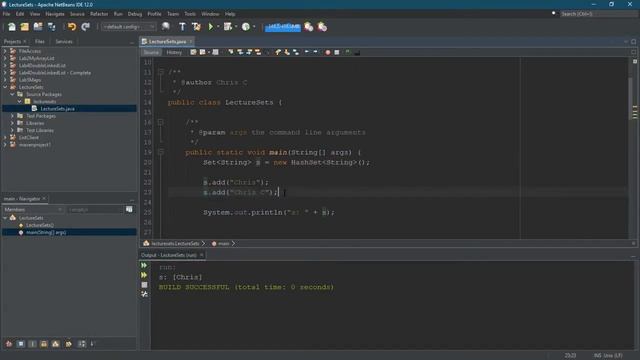Click the Search (Ctrl+I) field
Screen dimensions: 640x360
[x=598, y=14]
